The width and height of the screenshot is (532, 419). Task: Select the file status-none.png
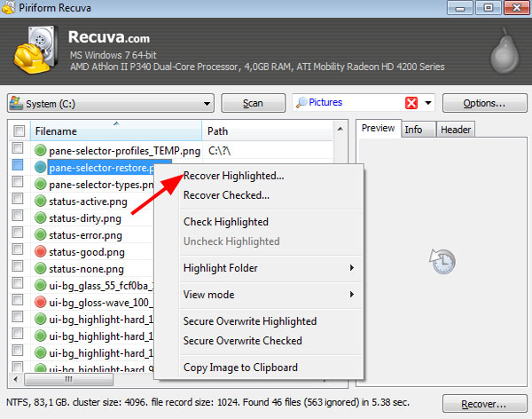click(x=86, y=269)
